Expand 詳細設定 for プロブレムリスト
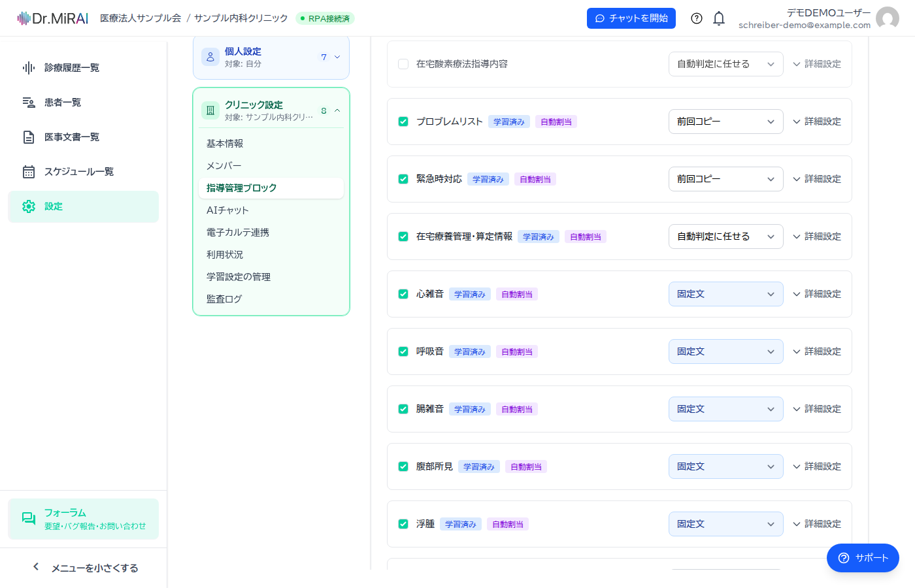 pyautogui.click(x=817, y=122)
